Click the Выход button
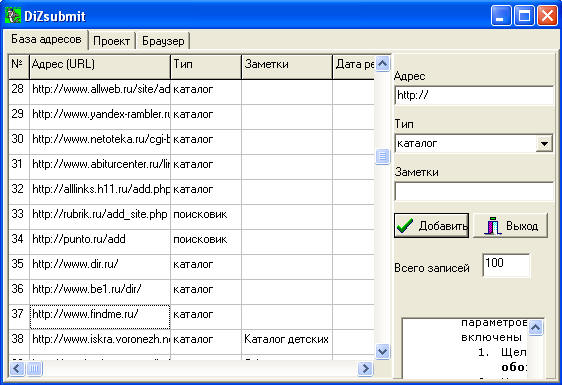 tap(510, 226)
